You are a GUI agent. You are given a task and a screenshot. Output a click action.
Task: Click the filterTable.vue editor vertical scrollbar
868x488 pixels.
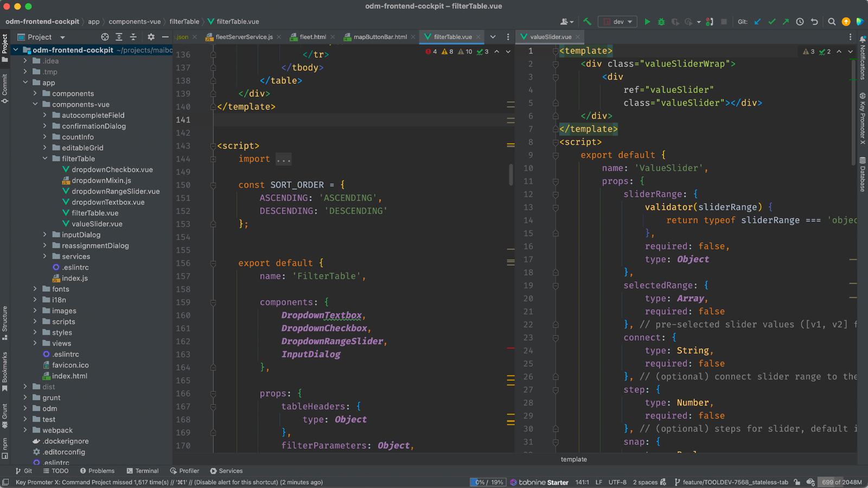tap(511, 175)
